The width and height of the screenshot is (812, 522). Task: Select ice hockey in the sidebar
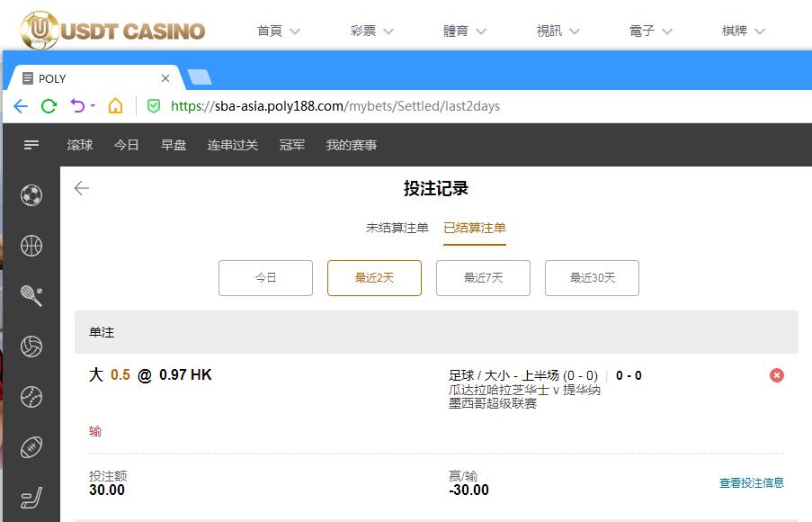coord(31,498)
